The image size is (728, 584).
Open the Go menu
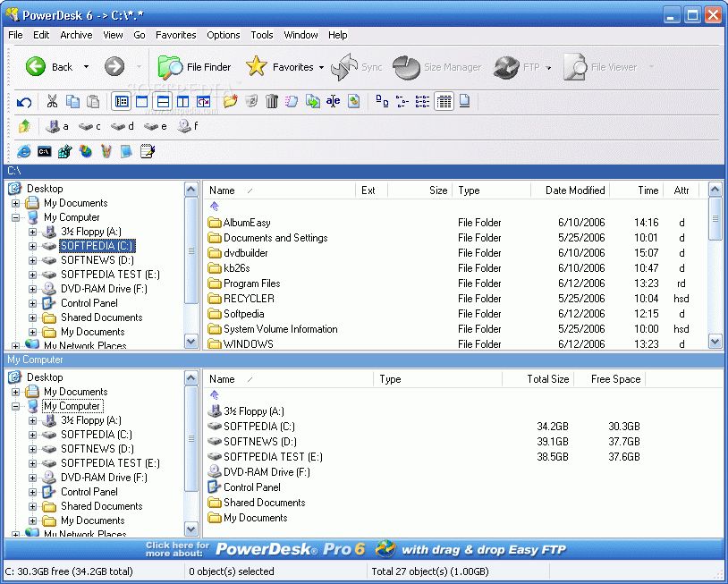[x=140, y=35]
